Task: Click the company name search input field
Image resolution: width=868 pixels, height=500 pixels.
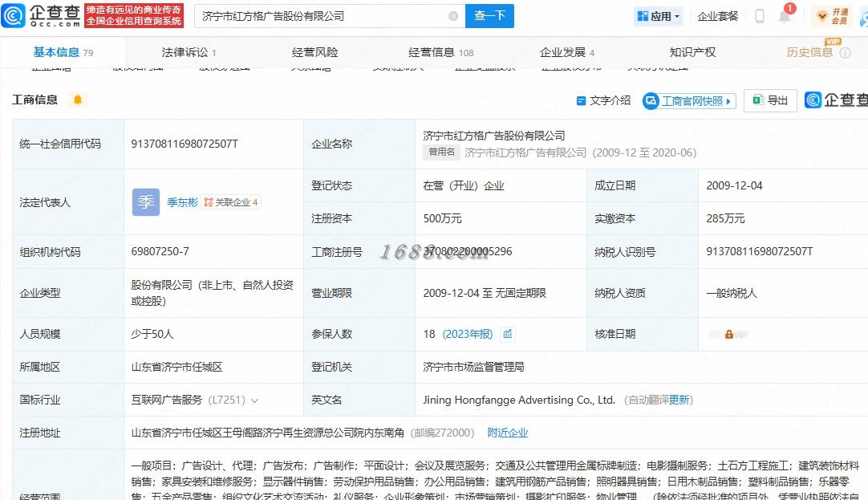Action: click(321, 16)
